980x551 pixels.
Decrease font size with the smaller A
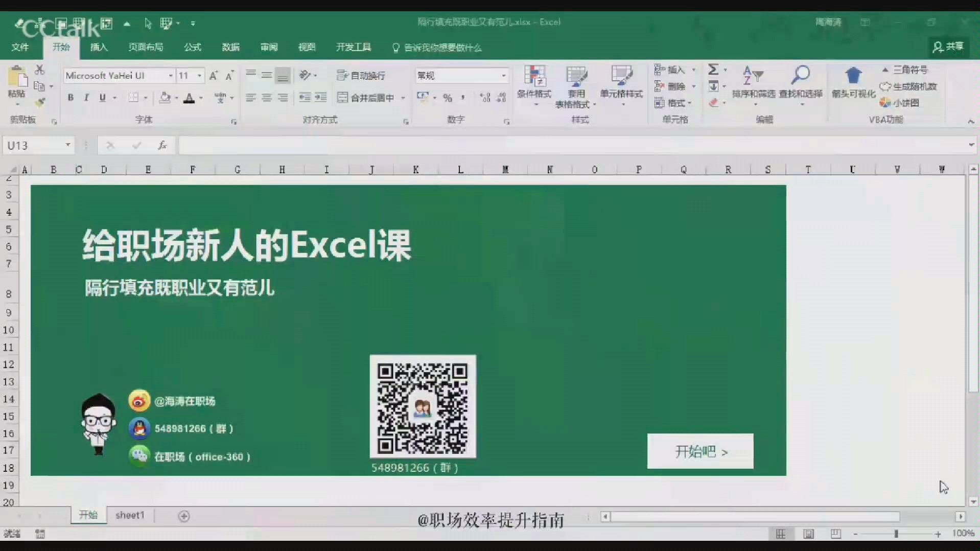229,76
